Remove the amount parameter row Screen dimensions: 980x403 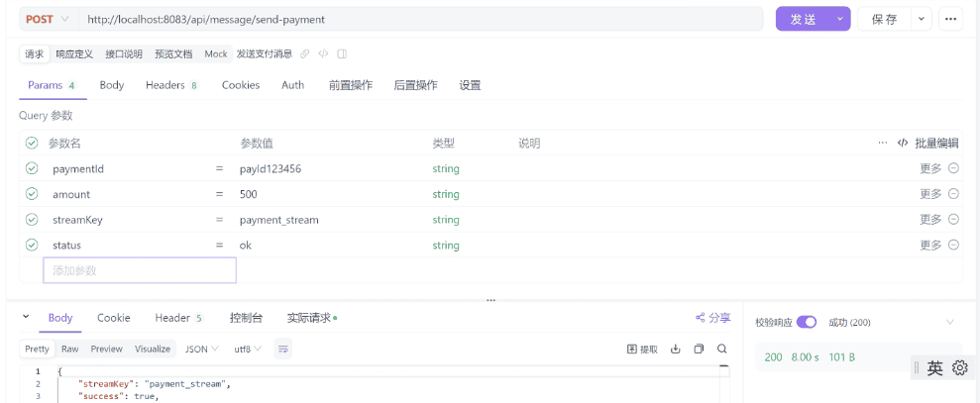click(954, 194)
